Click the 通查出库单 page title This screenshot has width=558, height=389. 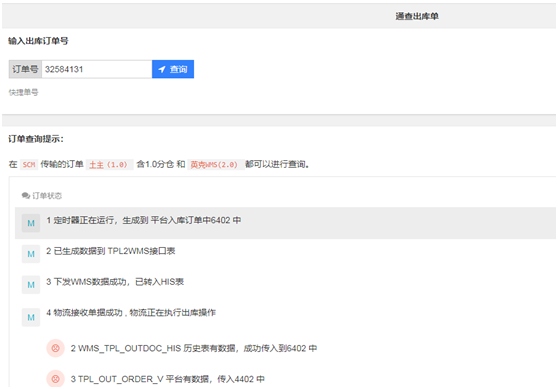point(417,16)
